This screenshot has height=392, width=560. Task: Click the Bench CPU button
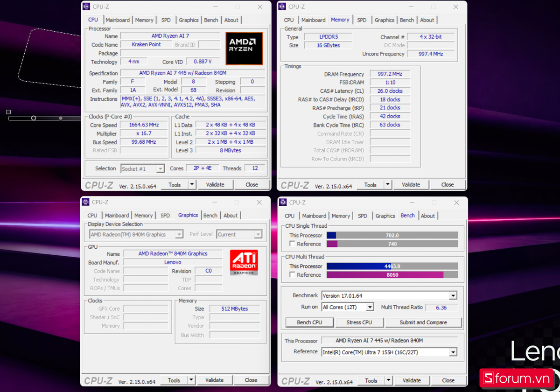[x=310, y=322]
